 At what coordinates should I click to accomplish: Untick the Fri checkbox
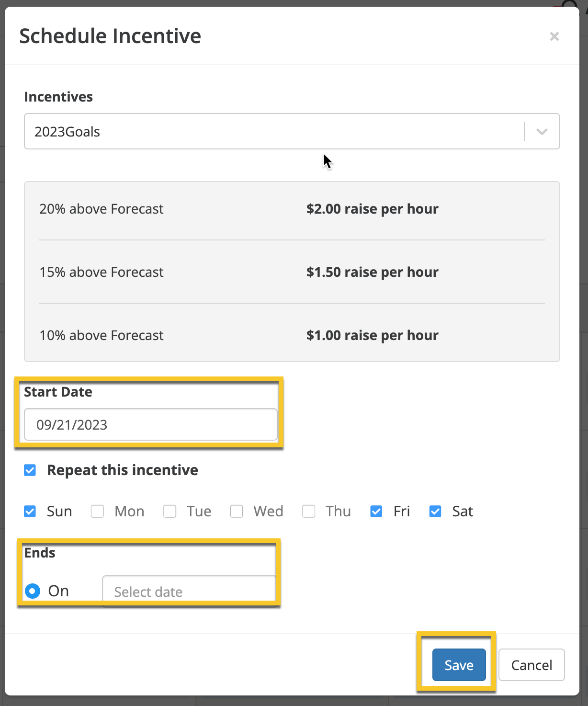pyautogui.click(x=376, y=512)
